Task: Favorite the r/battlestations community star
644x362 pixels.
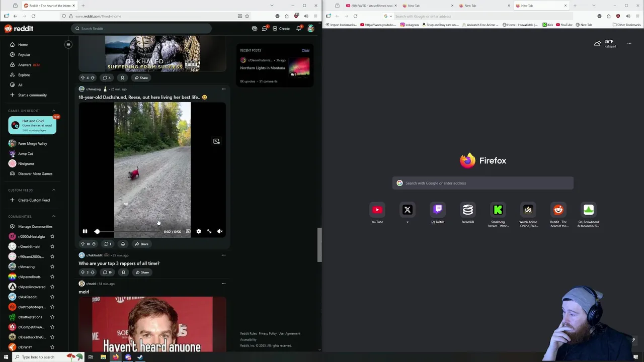Action: click(52, 317)
